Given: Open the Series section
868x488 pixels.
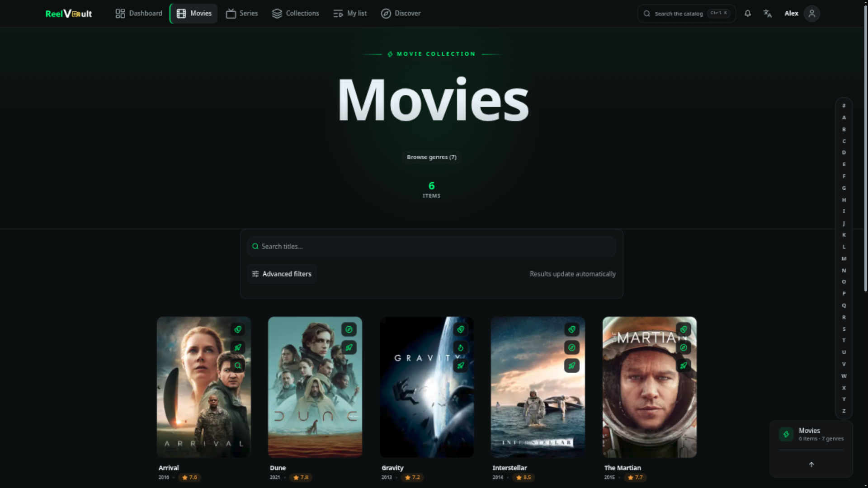Looking at the screenshot, I should [242, 14].
